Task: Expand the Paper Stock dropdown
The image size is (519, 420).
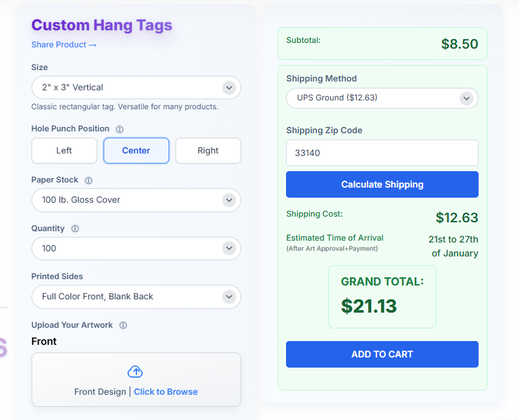Action: [136, 200]
